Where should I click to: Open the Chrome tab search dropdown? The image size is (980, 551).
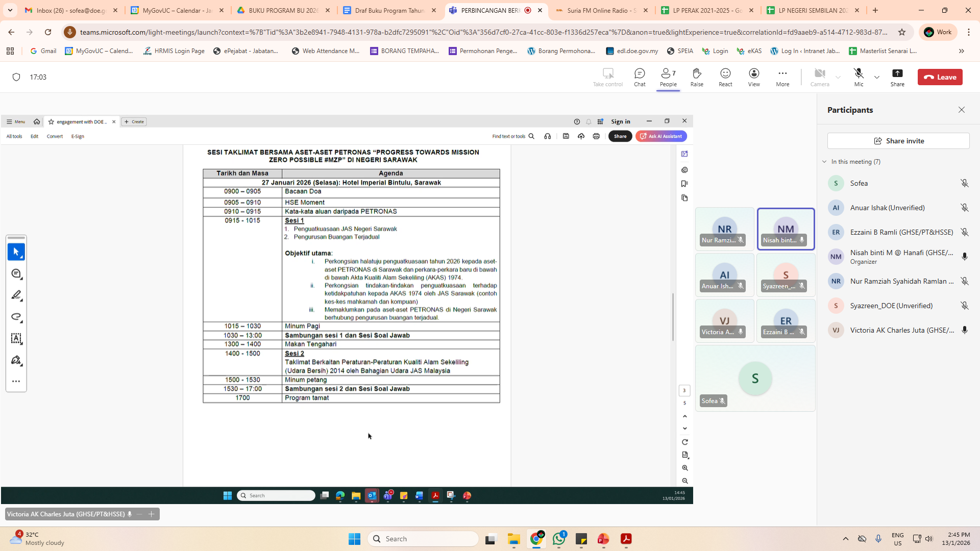(x=10, y=10)
